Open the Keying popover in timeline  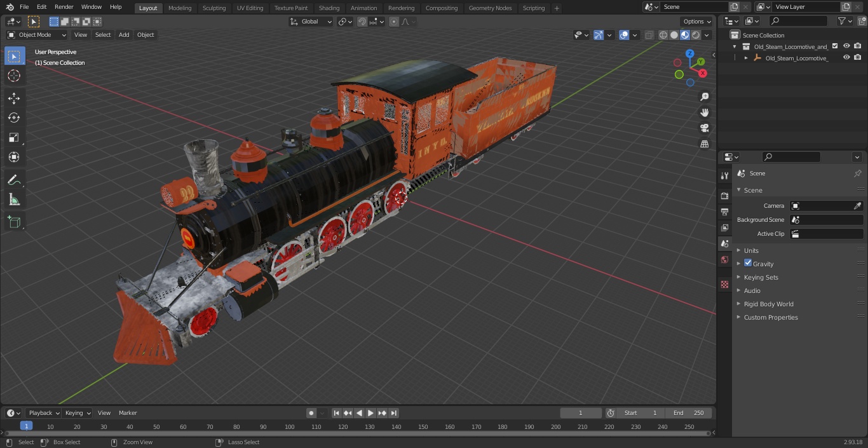tap(78, 413)
